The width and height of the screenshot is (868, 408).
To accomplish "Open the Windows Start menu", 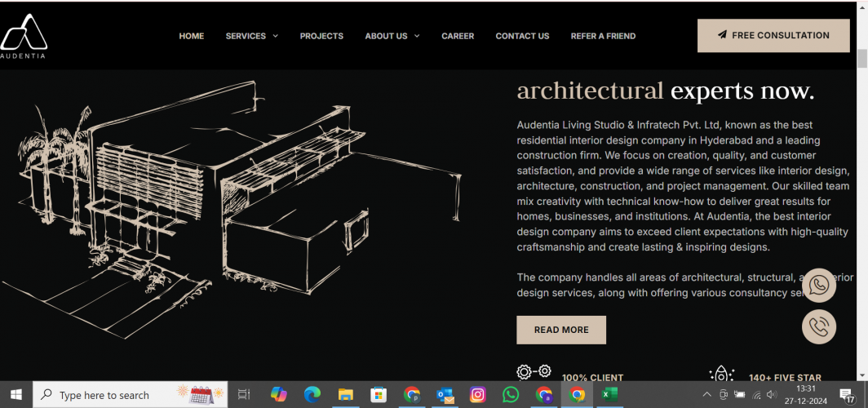I will [x=16, y=395].
